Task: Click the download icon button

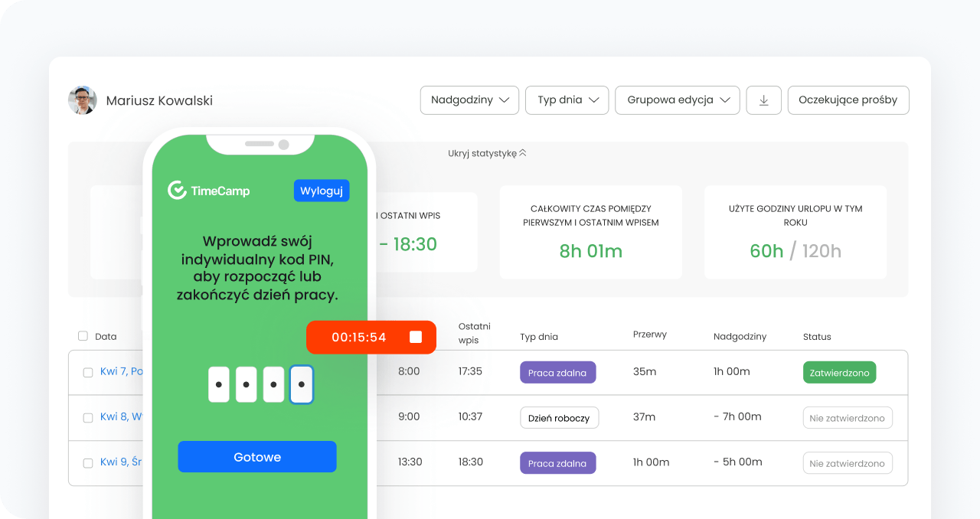Action: 763,100
